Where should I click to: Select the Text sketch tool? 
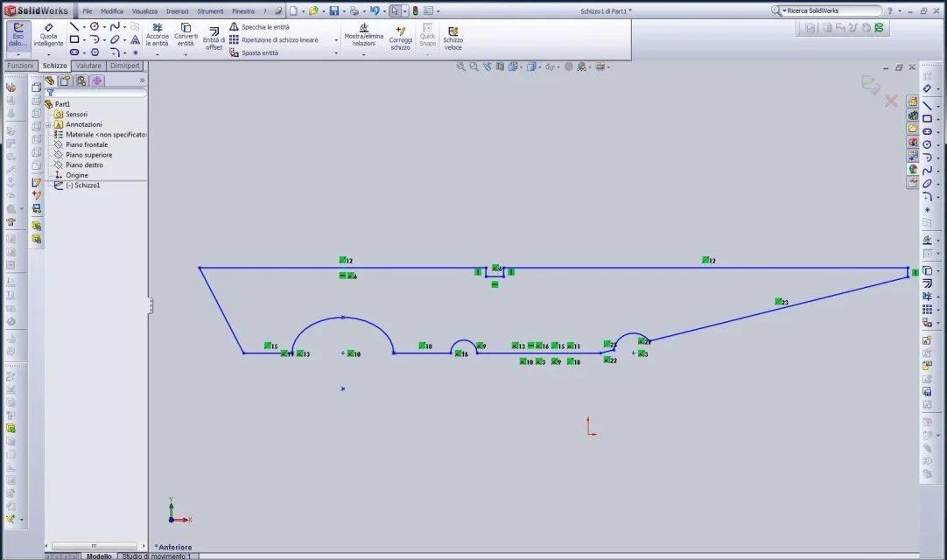136,39
